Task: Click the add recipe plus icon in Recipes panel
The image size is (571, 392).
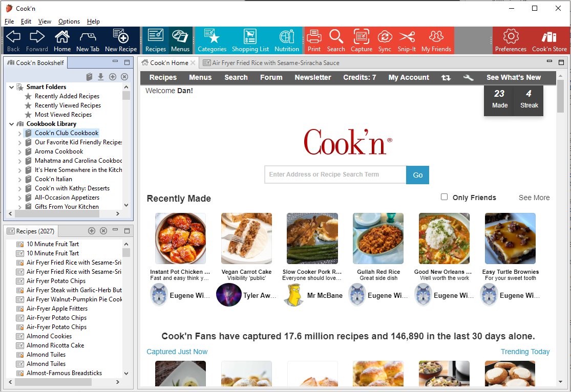Action: coord(92,231)
